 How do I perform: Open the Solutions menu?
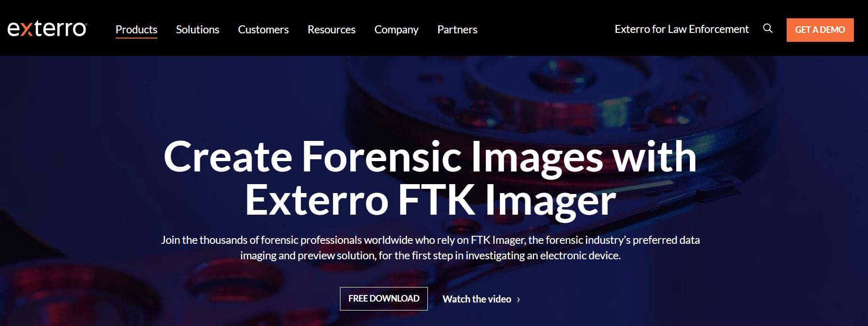[x=197, y=29]
